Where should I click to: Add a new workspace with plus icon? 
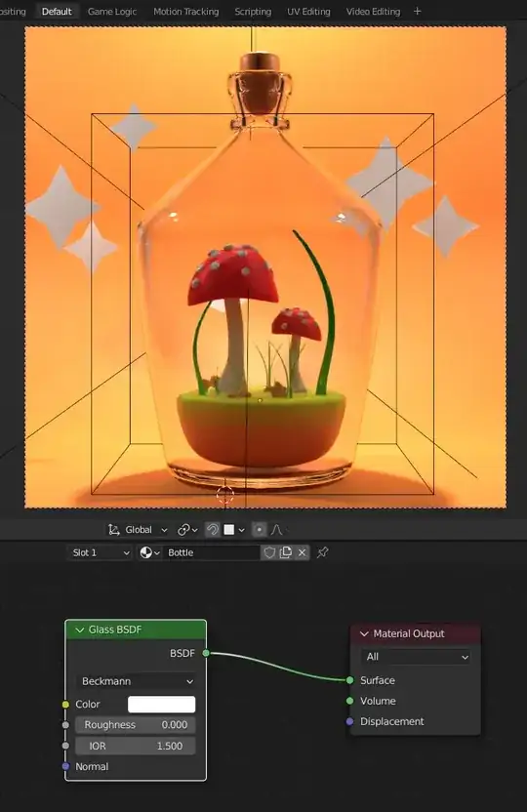(x=418, y=11)
